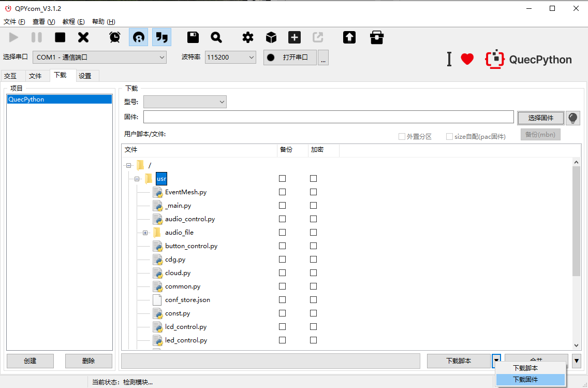Click the dropdown arrow beside 合并 button
Viewport: 588px width, 388px height.
(x=577, y=361)
